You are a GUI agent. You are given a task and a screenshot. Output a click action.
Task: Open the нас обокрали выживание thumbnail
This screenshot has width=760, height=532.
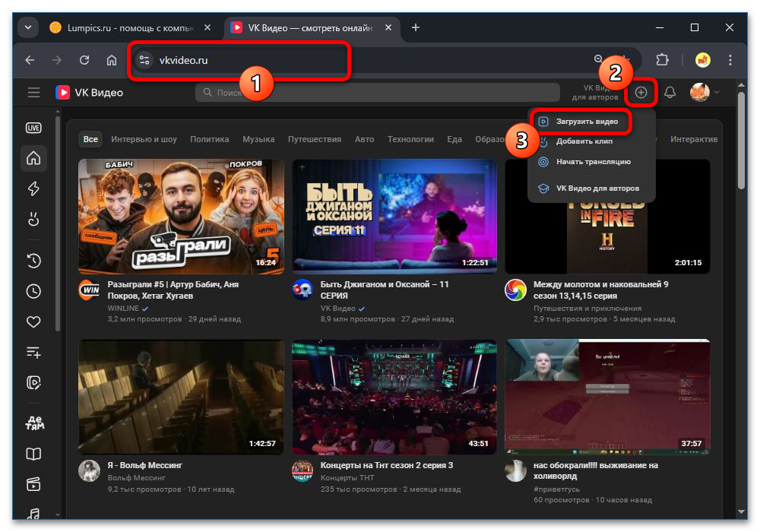click(607, 397)
